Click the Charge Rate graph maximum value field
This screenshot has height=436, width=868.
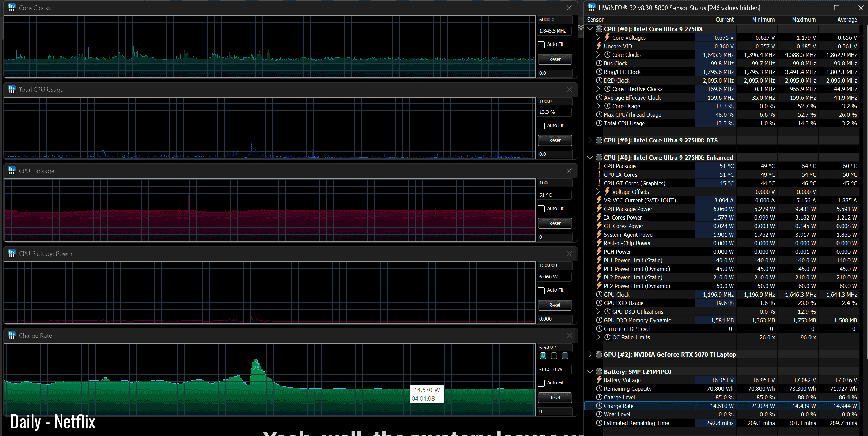point(554,347)
